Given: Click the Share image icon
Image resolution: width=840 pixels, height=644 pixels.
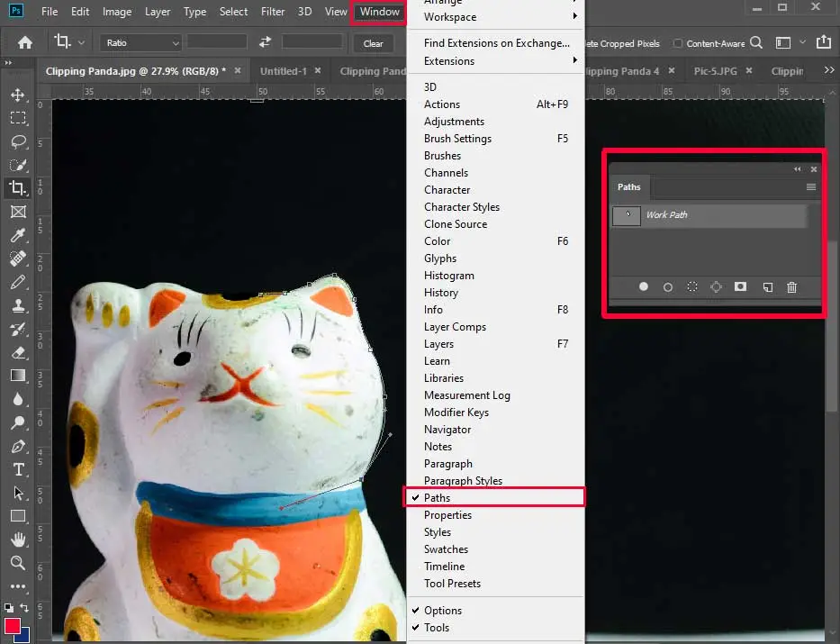Looking at the screenshot, I should point(824,41).
